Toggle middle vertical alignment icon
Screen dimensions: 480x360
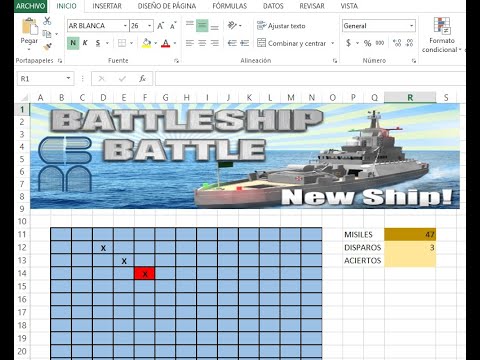(202, 26)
